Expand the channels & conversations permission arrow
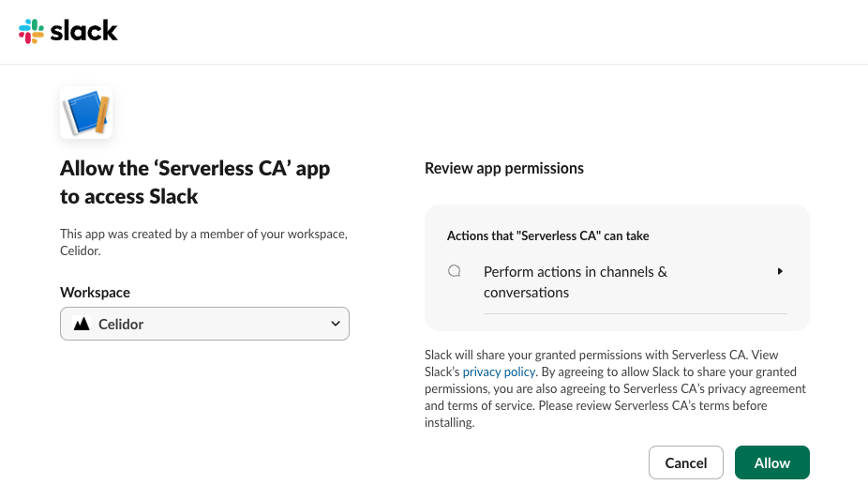 [780, 271]
